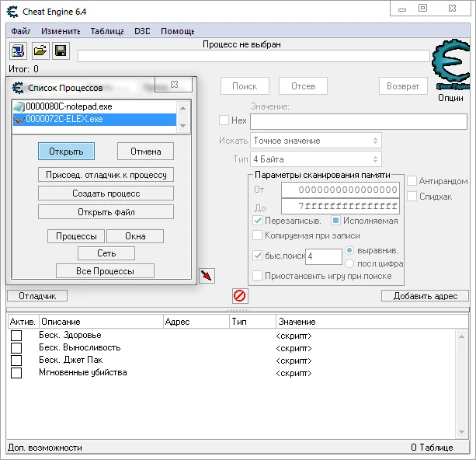Select 0000072C-ELEX.exe in process list
The height and width of the screenshot is (460, 476).
[95, 120]
